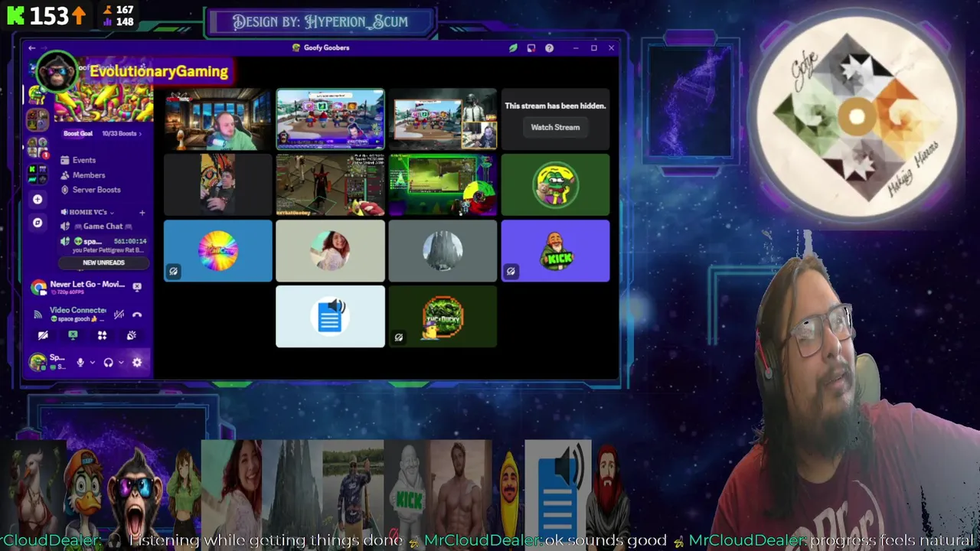Select the KICK bearded man avatar tile
This screenshot has width=980, height=551.
555,251
